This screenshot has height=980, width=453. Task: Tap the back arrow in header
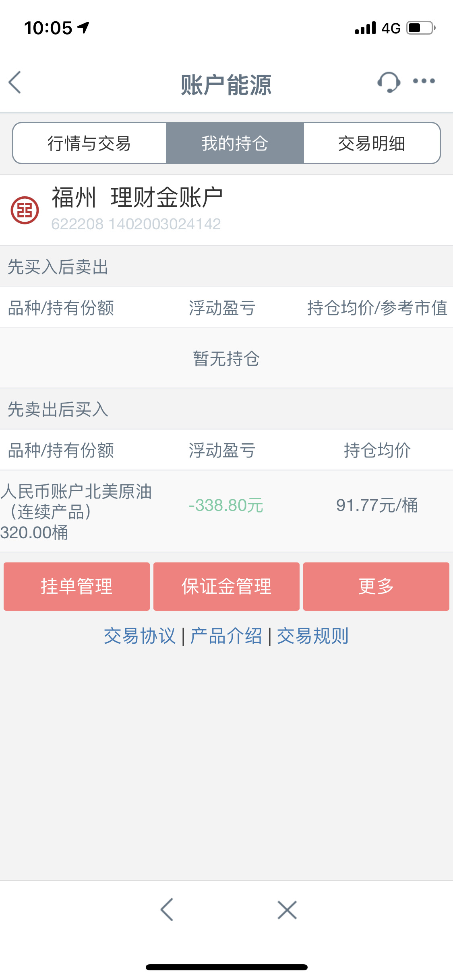pyautogui.click(x=15, y=82)
